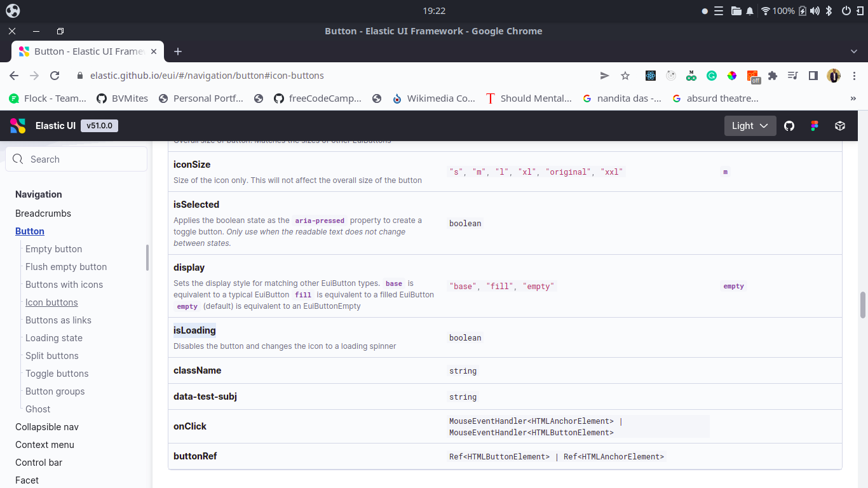Open hidden bookmarks via the double-chevron
Screen dimensions: 868x488
(x=853, y=98)
